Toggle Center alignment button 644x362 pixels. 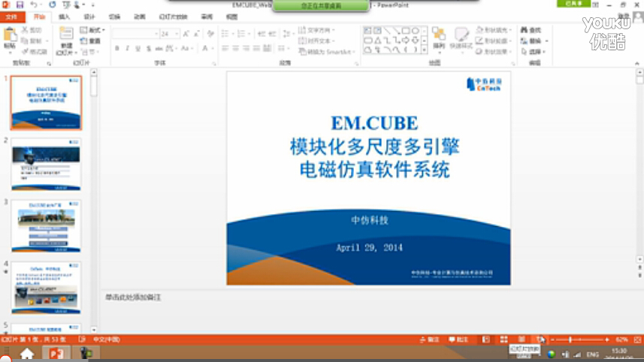(x=235, y=48)
